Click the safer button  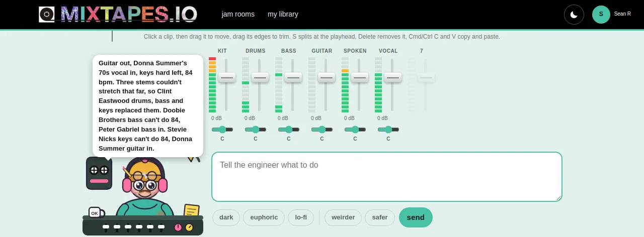tap(380, 217)
